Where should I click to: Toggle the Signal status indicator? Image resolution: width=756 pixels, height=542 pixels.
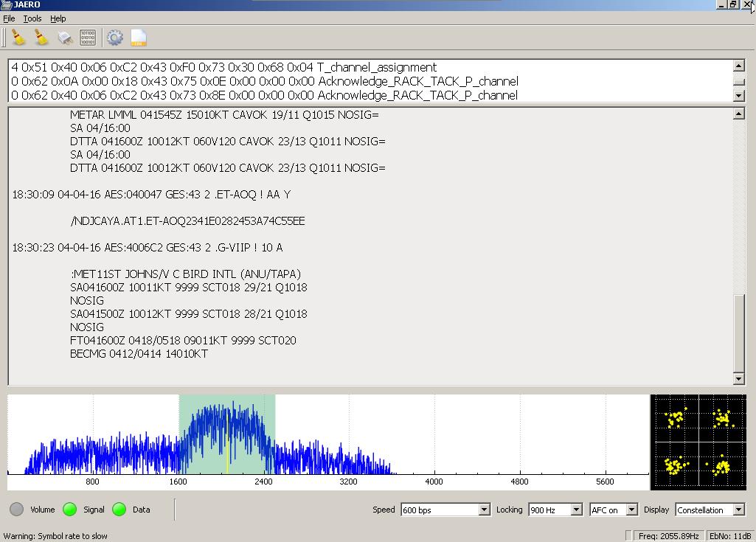(70, 509)
